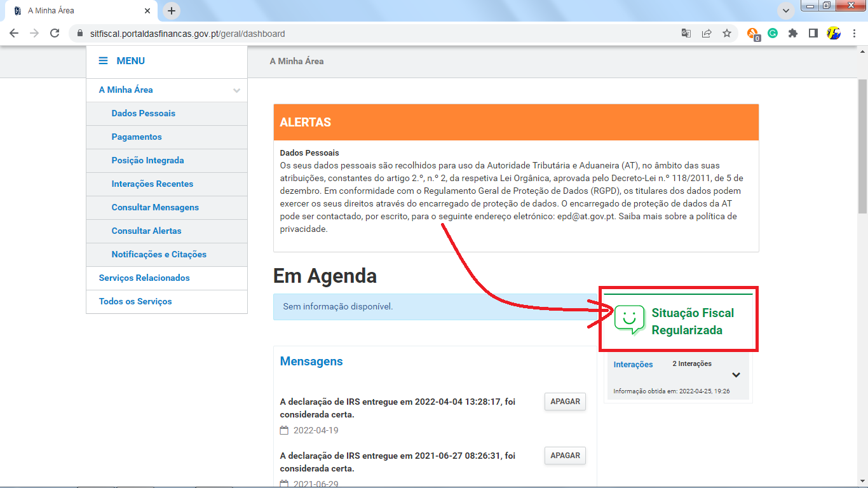Click the 2022-04-19 message date
Image resolution: width=868 pixels, height=488 pixels.
(x=316, y=430)
